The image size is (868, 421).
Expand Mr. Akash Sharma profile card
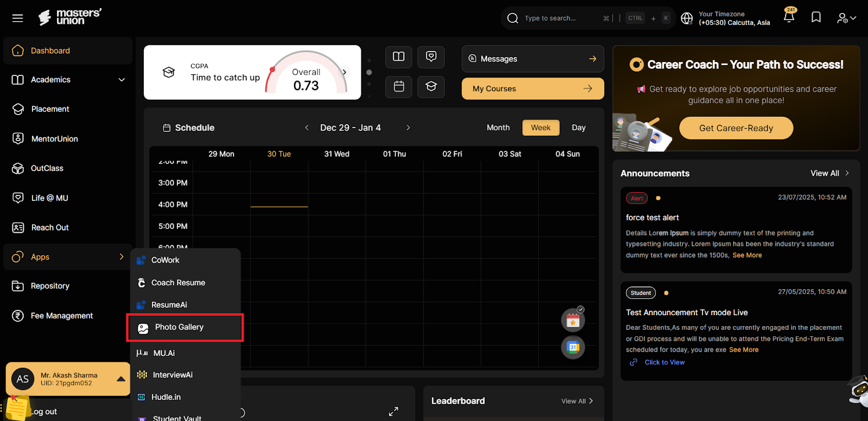[121, 379]
